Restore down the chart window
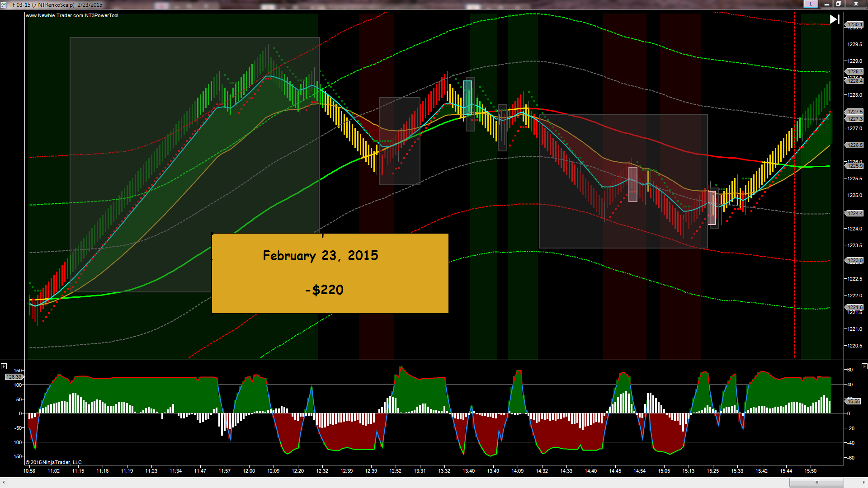The height and width of the screenshot is (488, 868). point(838,4)
